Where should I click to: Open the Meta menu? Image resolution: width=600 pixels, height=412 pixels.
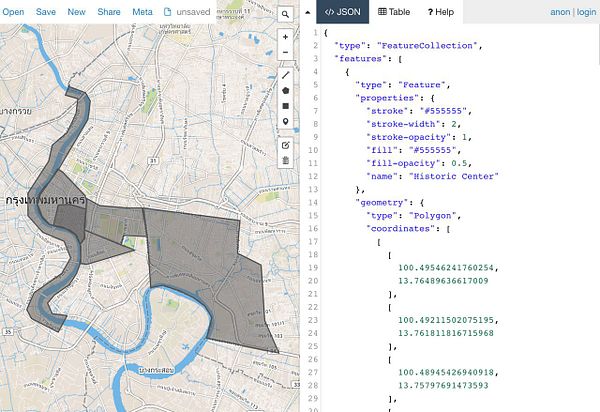pyautogui.click(x=142, y=12)
